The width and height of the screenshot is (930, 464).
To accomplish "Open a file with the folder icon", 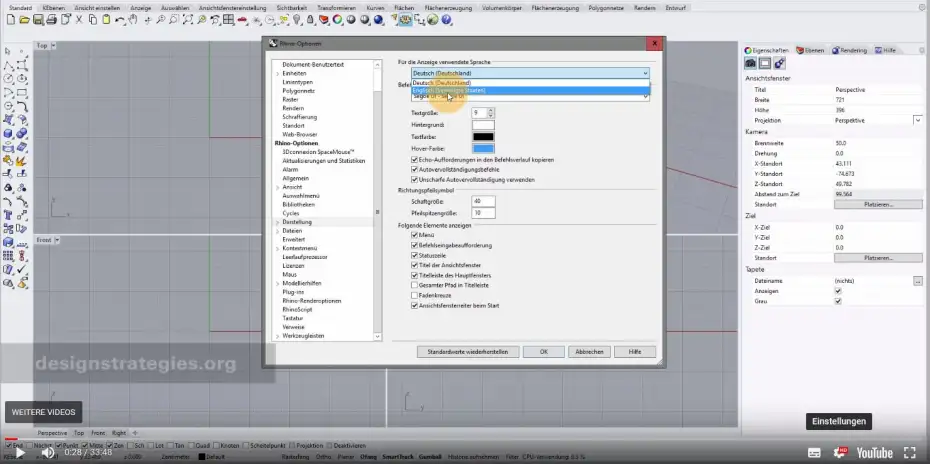I will coord(24,20).
